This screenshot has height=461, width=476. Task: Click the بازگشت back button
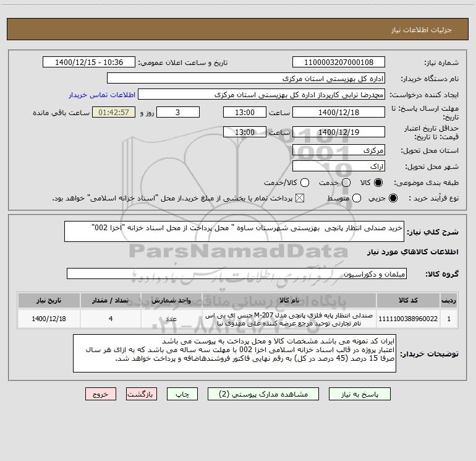(x=142, y=394)
